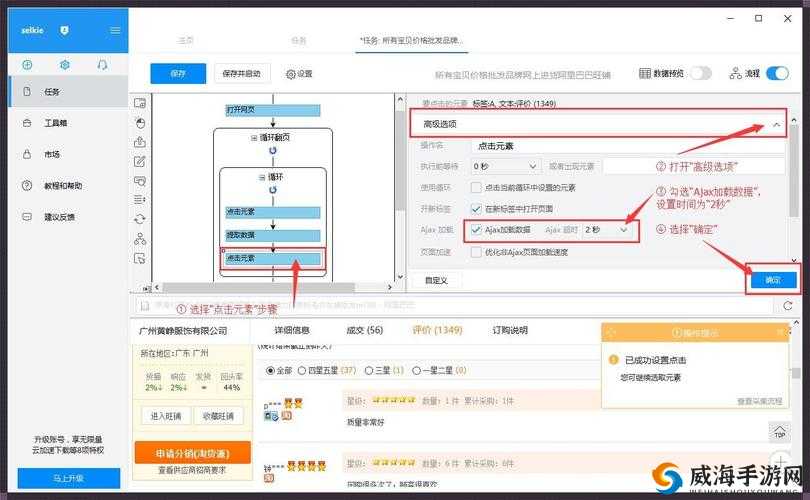This screenshot has width=810, height=500.
Task: Open 市场 in the sidebar
Action: click(x=69, y=154)
